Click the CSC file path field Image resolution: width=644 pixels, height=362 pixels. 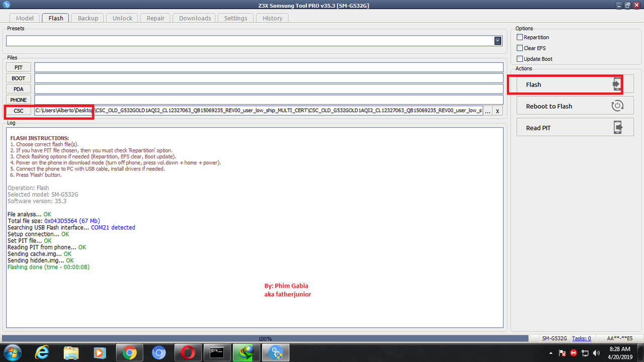pos(259,111)
